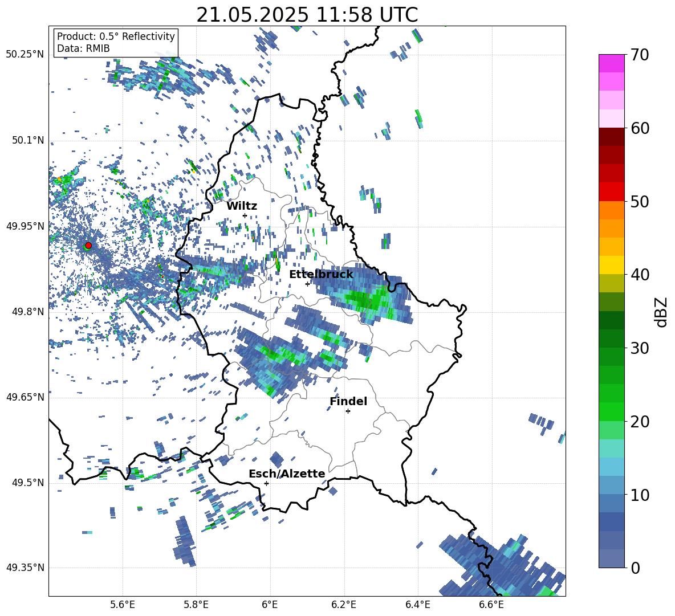
Task: Click the Ettelbruck station cross marker
Action: pos(307,284)
